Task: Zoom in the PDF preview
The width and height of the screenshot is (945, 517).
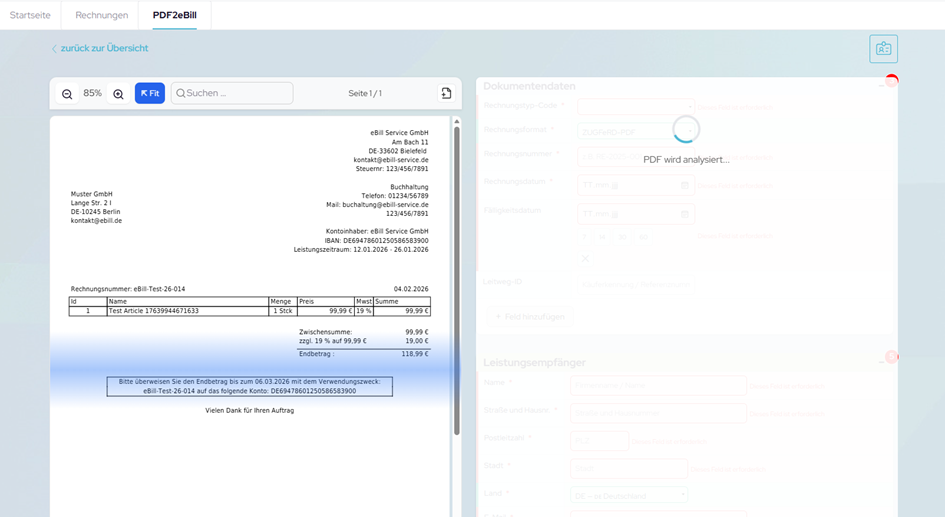Action: [118, 94]
